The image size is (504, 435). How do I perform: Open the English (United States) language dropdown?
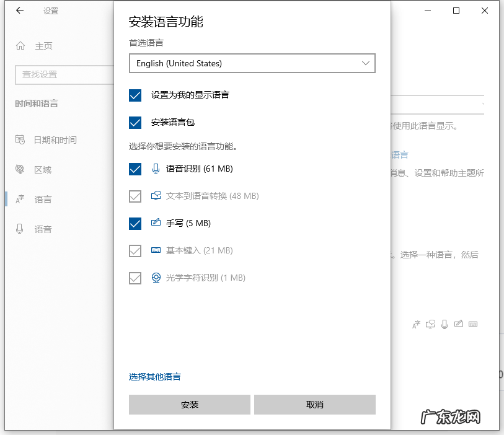(252, 63)
